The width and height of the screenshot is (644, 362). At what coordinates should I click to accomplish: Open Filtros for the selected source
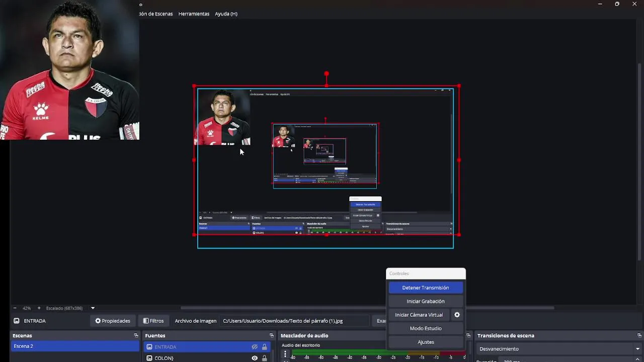click(153, 321)
